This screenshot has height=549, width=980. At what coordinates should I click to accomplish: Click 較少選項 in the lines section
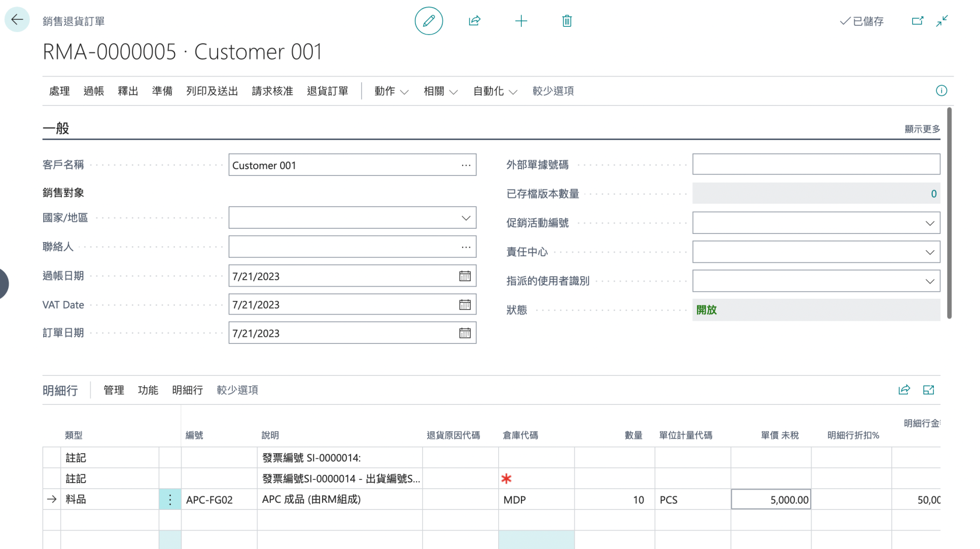(237, 390)
